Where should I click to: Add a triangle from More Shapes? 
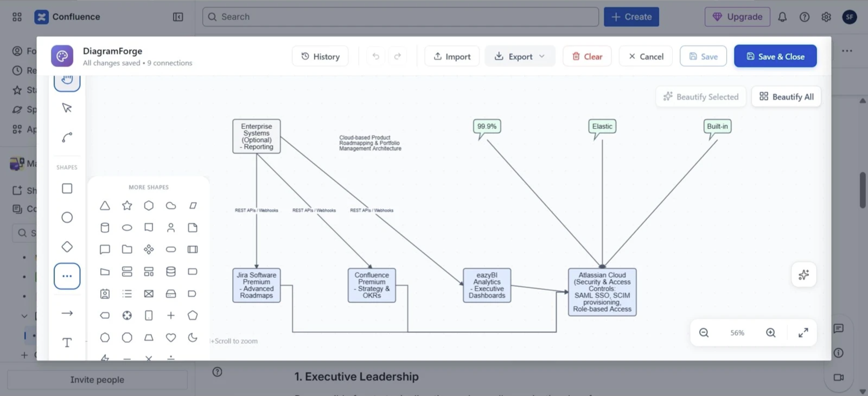tap(105, 206)
